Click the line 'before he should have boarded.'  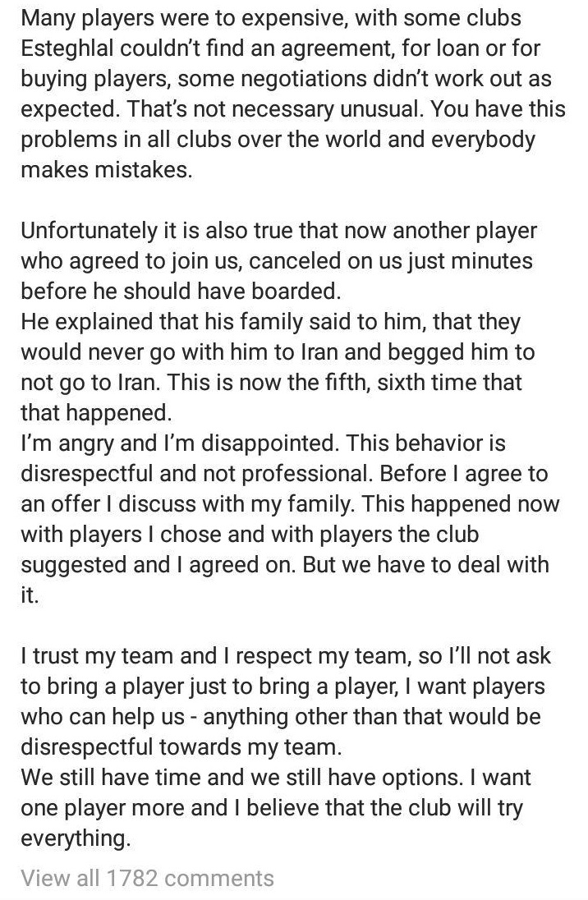click(x=181, y=292)
